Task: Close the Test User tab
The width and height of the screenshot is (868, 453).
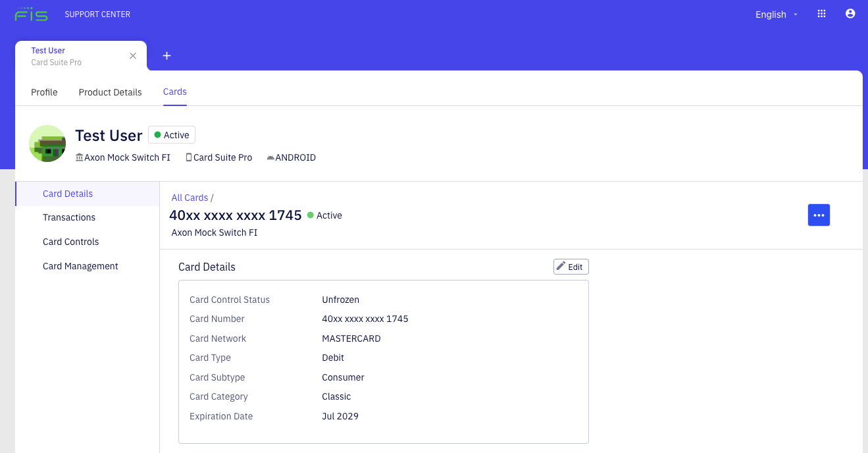Action: pos(133,55)
